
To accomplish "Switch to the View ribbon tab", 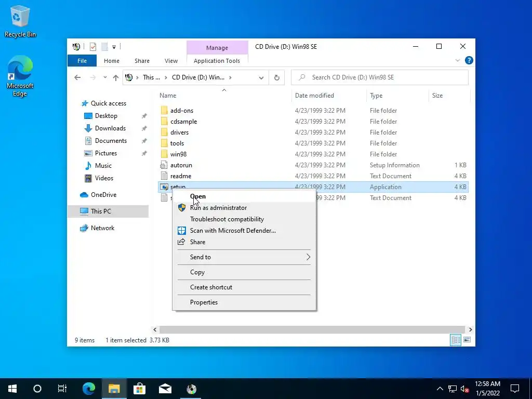I will coord(171,61).
